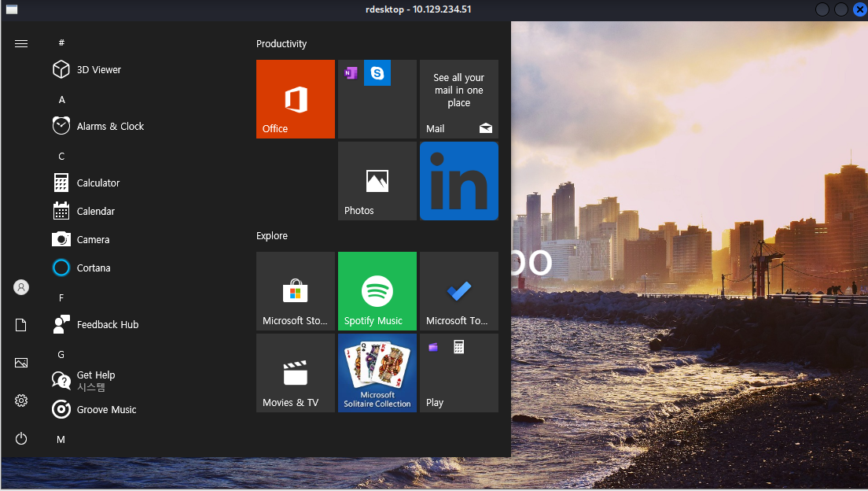Click letter header C to jump alphabet

61,157
